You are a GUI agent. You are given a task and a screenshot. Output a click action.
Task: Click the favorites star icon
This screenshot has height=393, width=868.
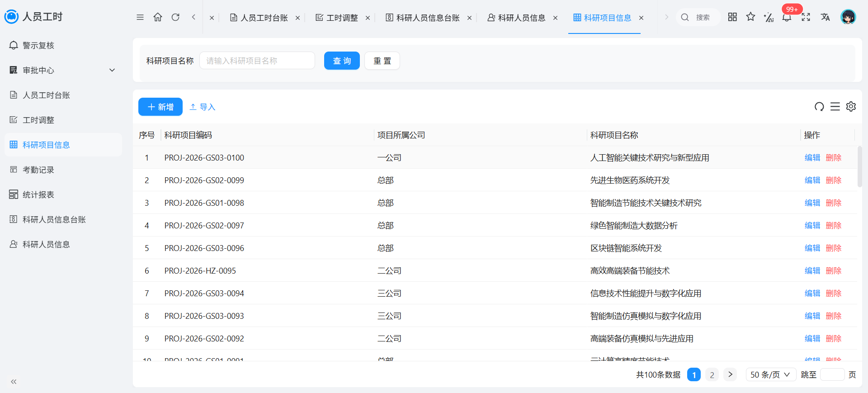click(x=751, y=17)
